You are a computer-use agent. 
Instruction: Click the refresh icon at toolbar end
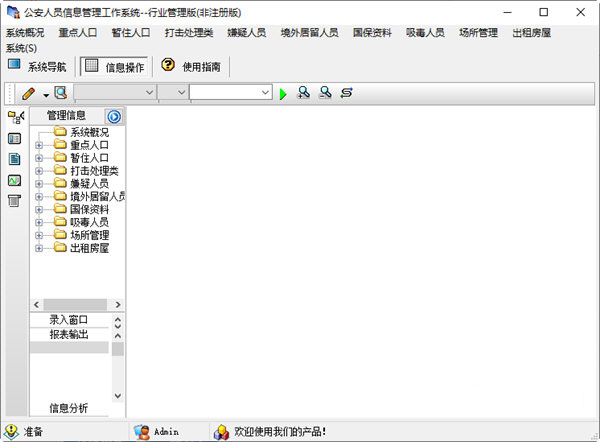pyautogui.click(x=347, y=93)
